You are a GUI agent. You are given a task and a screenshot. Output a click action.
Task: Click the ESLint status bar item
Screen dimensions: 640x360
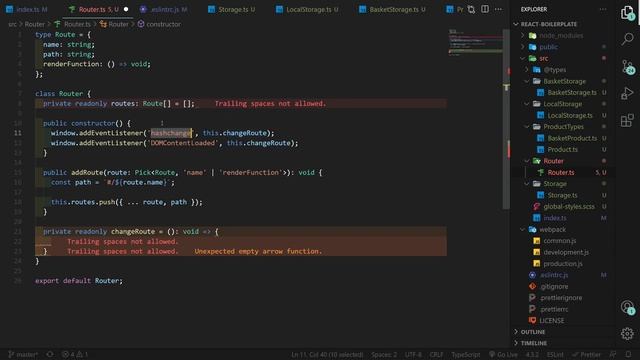coord(555,354)
